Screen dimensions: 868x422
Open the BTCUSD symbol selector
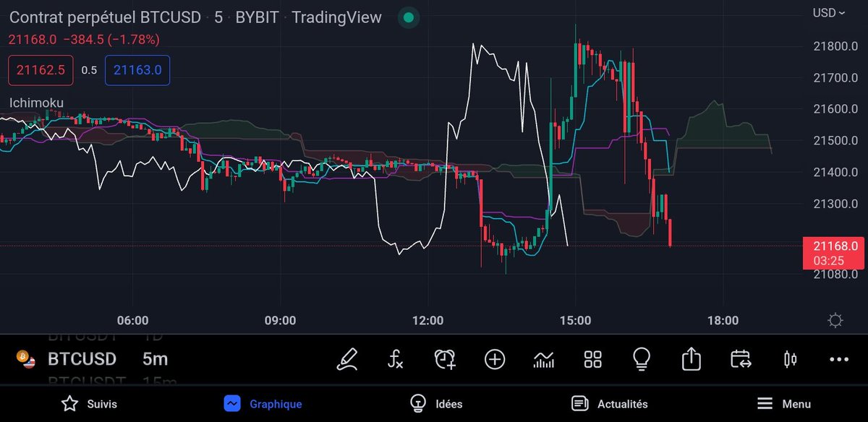[x=82, y=359]
